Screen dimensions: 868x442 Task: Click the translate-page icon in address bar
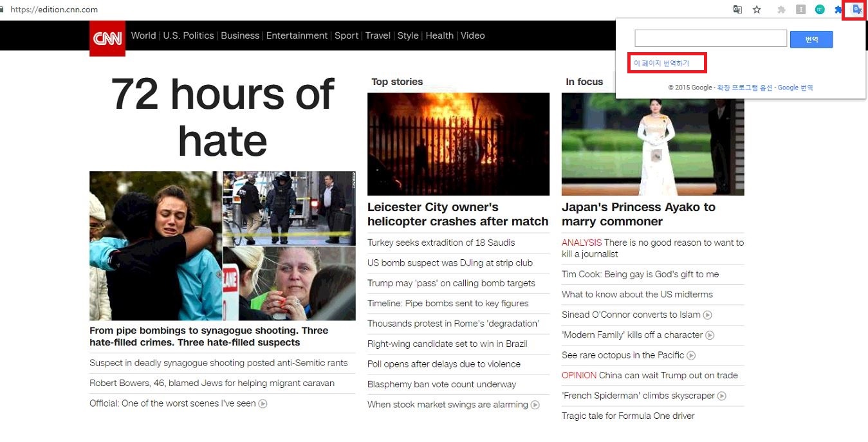click(738, 10)
